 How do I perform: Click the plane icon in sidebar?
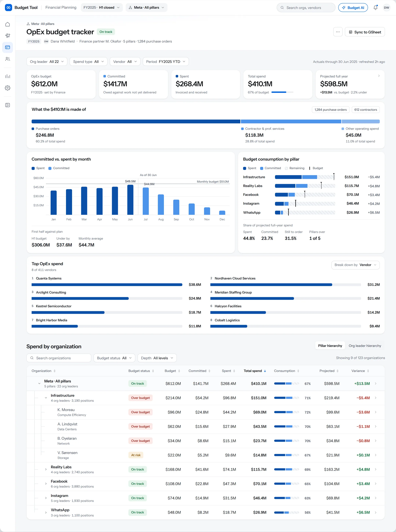pyautogui.click(x=8, y=36)
